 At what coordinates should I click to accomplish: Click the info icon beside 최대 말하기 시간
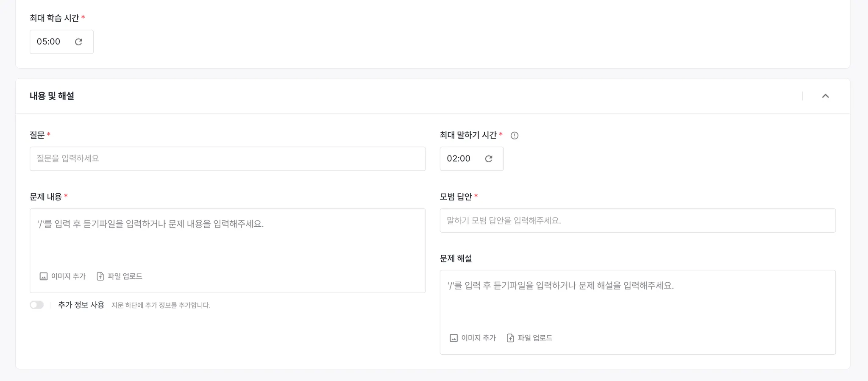pyautogui.click(x=514, y=136)
